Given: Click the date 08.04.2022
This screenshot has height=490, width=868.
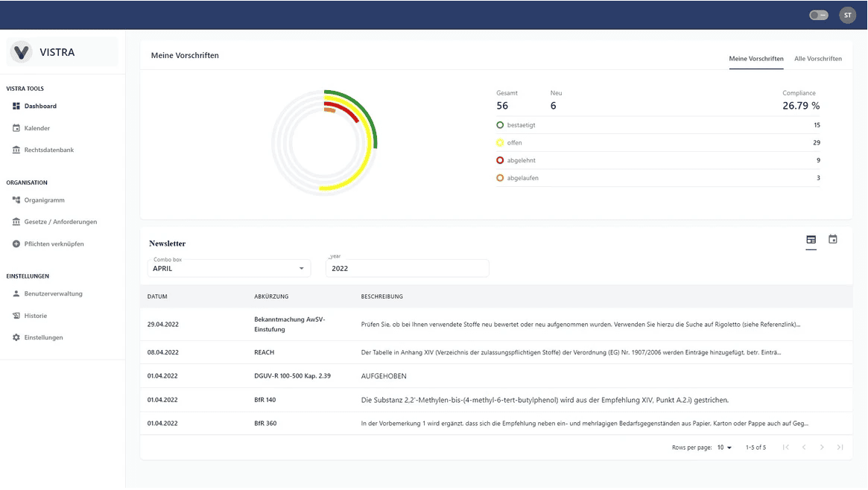Looking at the screenshot, I should coord(162,352).
